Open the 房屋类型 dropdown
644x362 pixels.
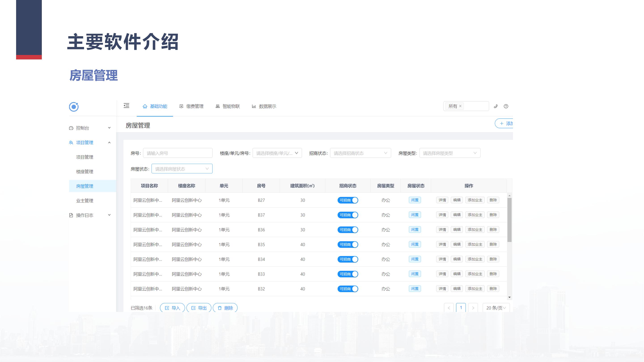point(450,153)
